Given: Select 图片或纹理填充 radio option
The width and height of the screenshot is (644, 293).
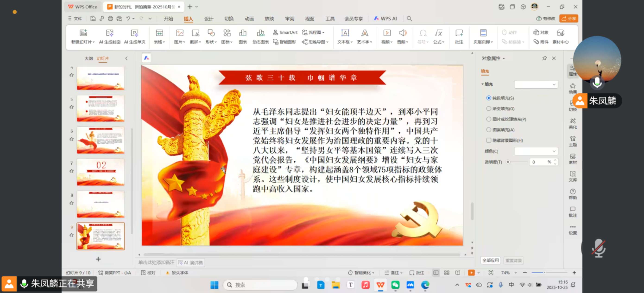Looking at the screenshot, I should (x=488, y=119).
